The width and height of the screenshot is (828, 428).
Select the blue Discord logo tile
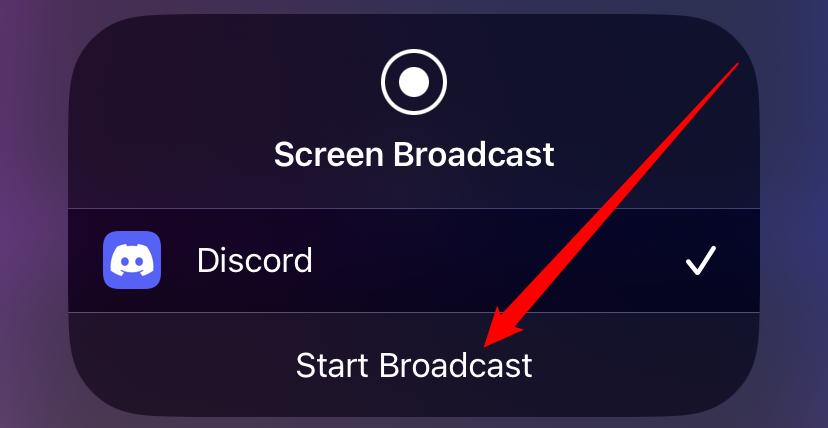click(132, 260)
